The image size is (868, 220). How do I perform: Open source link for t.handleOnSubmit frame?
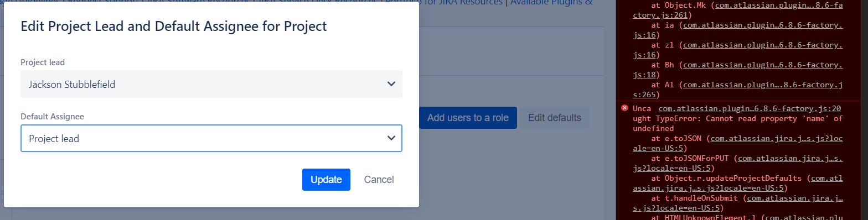pyautogui.click(x=738, y=203)
